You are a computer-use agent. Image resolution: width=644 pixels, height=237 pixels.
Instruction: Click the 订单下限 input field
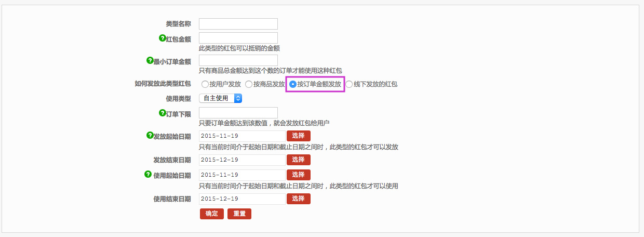(x=238, y=113)
